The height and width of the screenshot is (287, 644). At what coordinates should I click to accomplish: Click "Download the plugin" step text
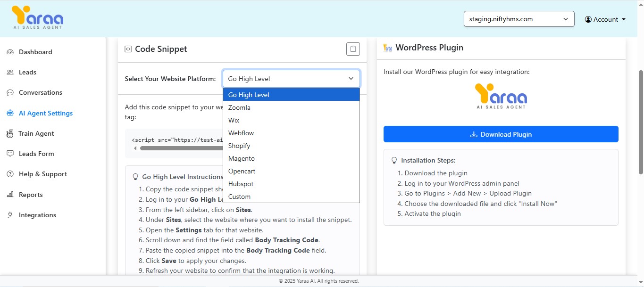pos(436,173)
